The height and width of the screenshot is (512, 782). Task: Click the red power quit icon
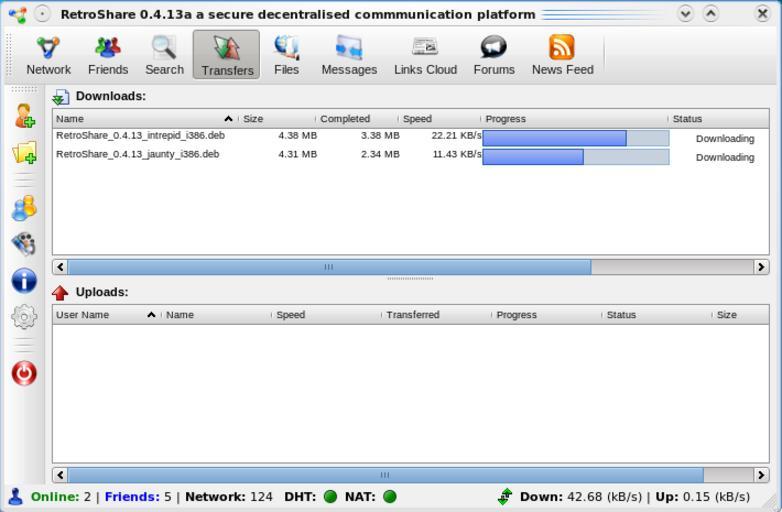(24, 373)
